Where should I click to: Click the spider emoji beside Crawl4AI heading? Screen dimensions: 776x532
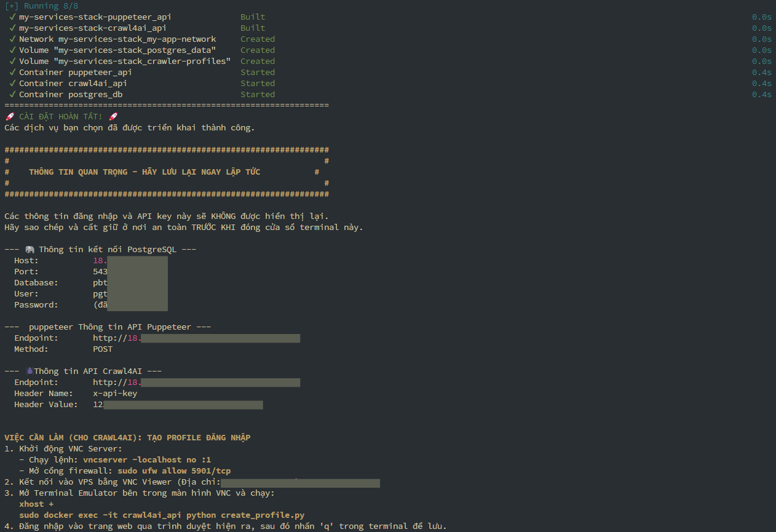coord(29,371)
